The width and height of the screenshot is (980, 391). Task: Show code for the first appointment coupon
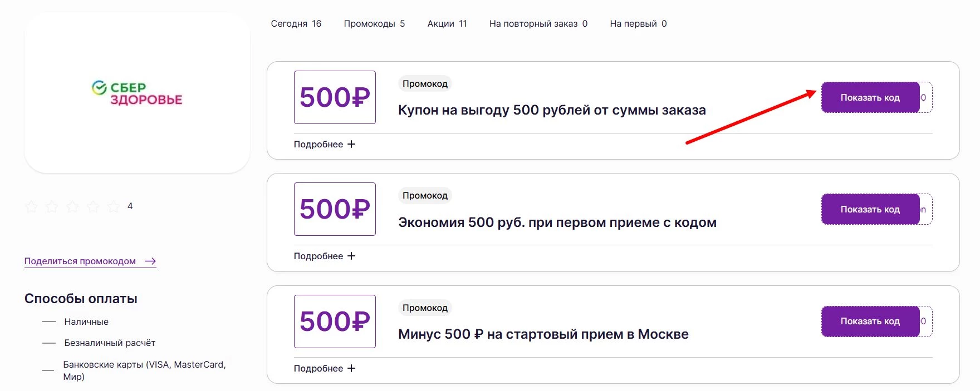point(870,209)
